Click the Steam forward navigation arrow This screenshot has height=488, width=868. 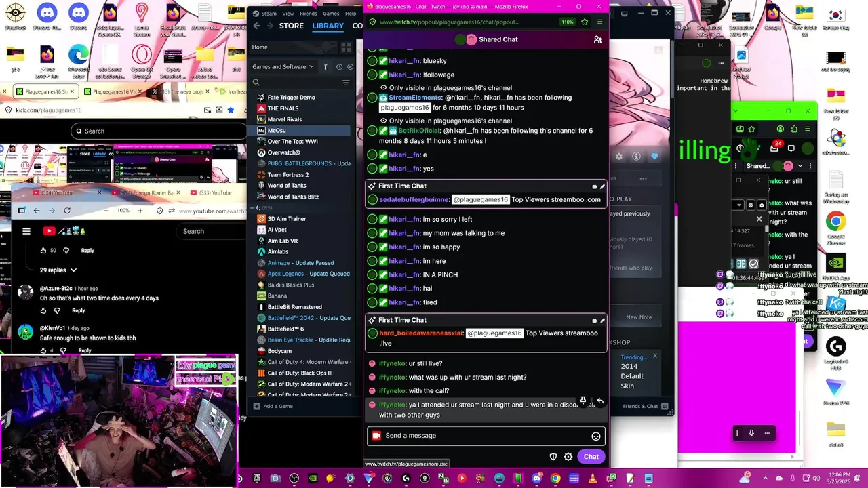(x=270, y=26)
